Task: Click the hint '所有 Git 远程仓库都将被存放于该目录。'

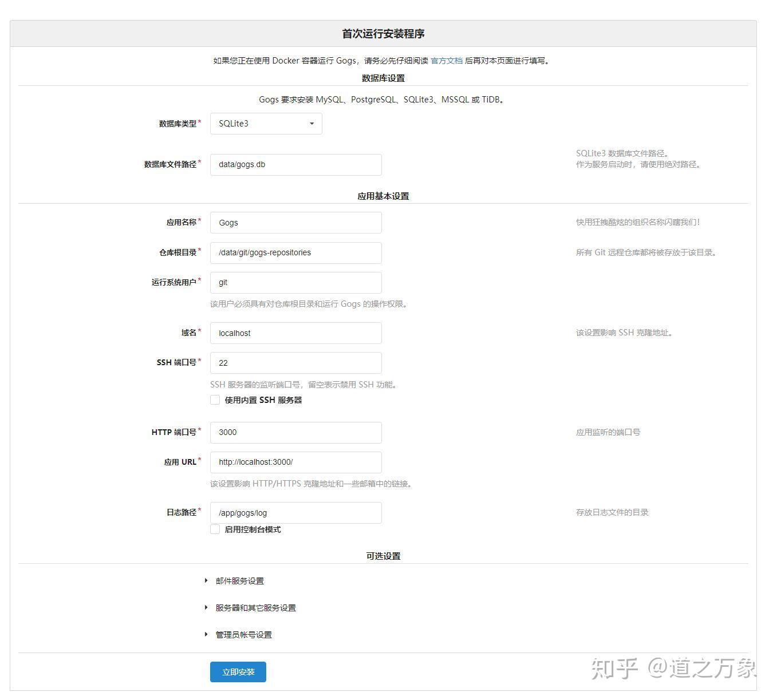Action: coord(647,252)
